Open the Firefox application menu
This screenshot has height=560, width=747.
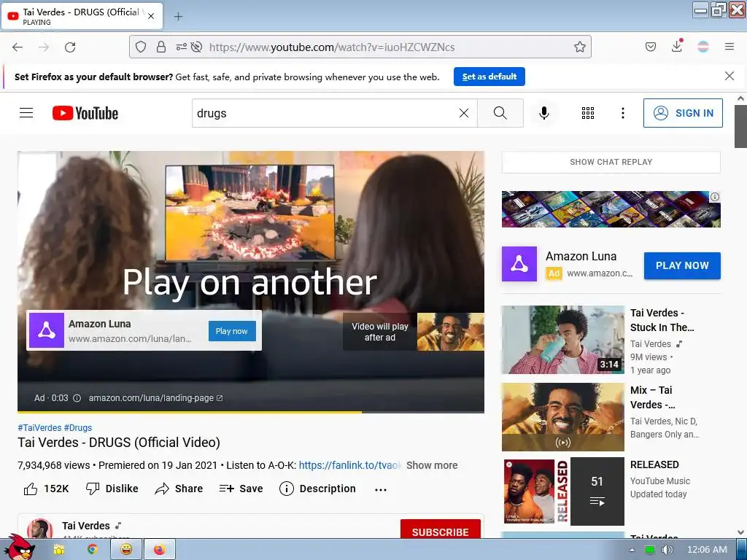729,47
